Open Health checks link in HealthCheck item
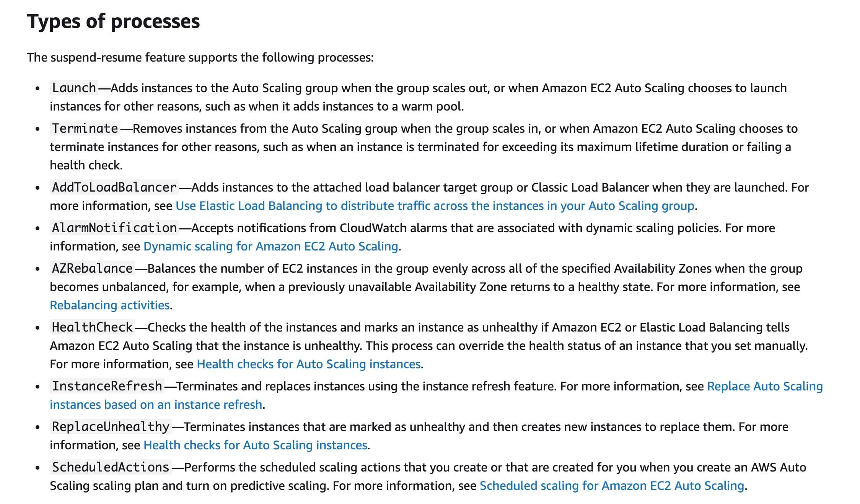860x504 pixels. coord(308,364)
